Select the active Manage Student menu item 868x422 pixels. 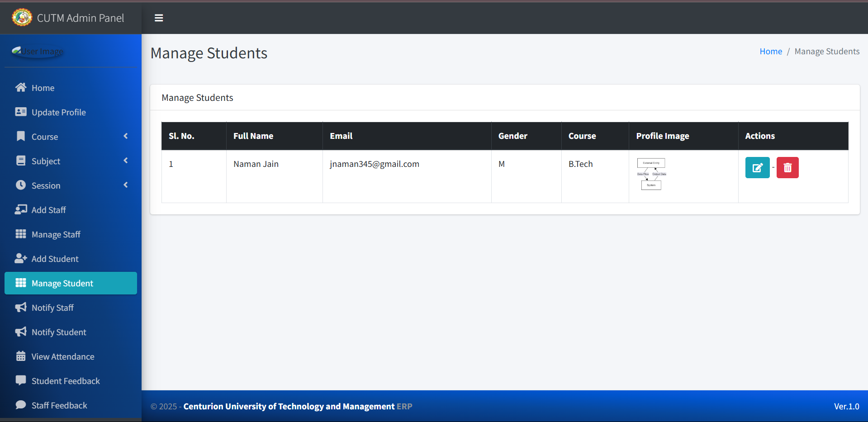(71, 283)
